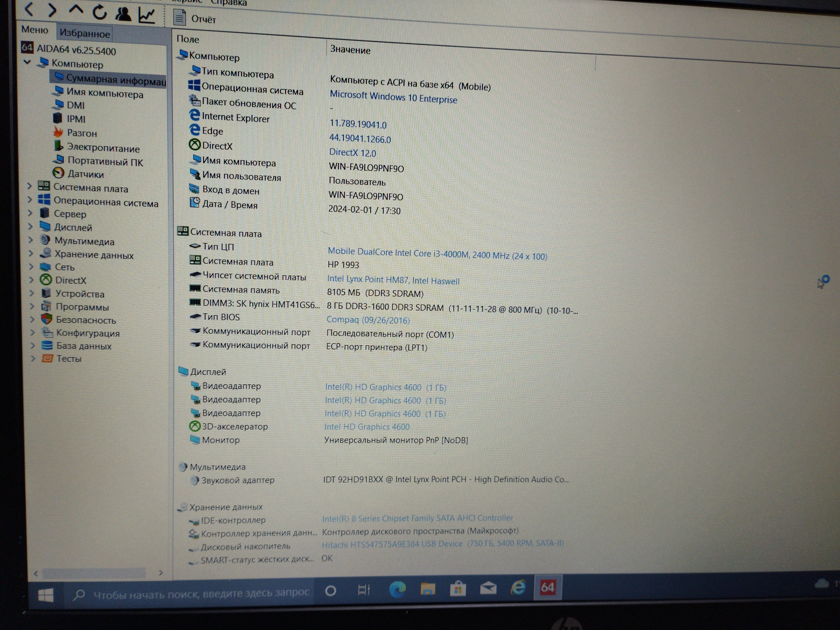The height and width of the screenshot is (630, 840).
Task: Expand the DirectX tree node
Action: pos(31,280)
